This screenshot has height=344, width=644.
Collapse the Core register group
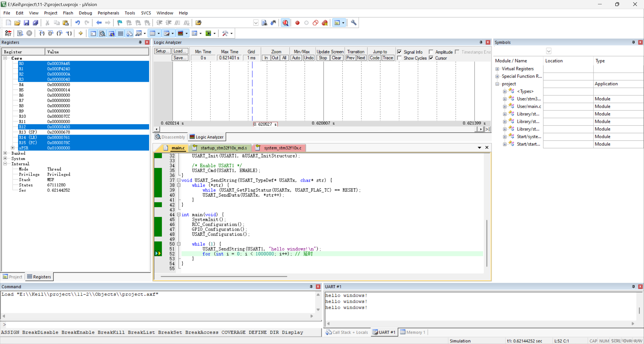pos(5,58)
